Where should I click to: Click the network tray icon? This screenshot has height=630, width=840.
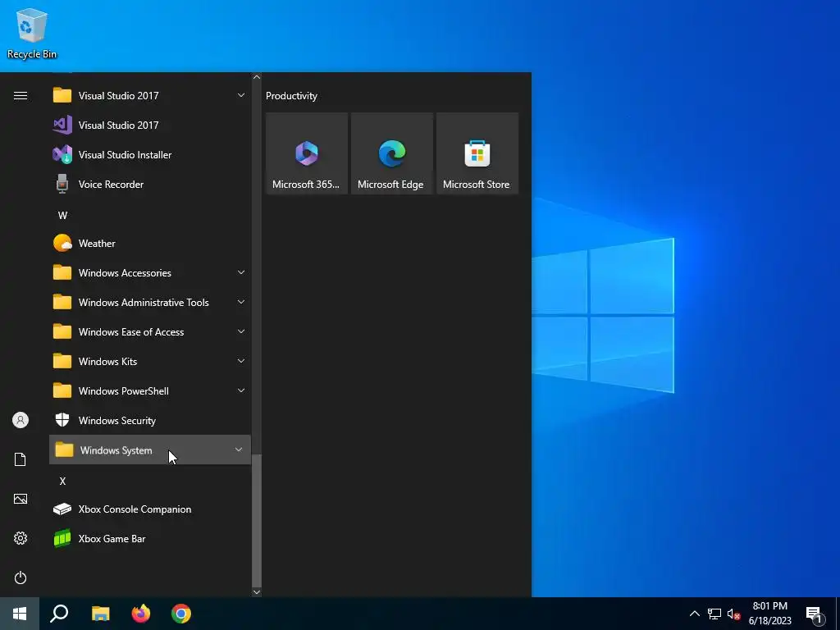coord(714,614)
